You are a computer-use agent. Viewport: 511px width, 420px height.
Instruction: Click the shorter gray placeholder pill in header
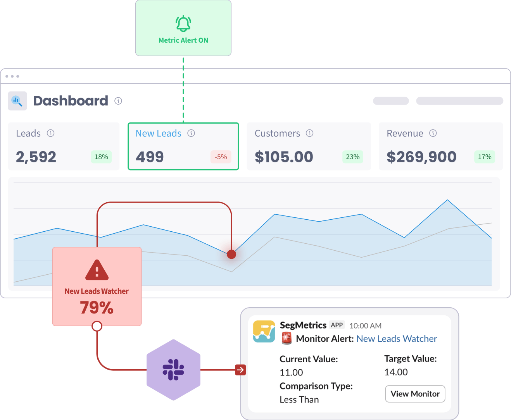391,101
